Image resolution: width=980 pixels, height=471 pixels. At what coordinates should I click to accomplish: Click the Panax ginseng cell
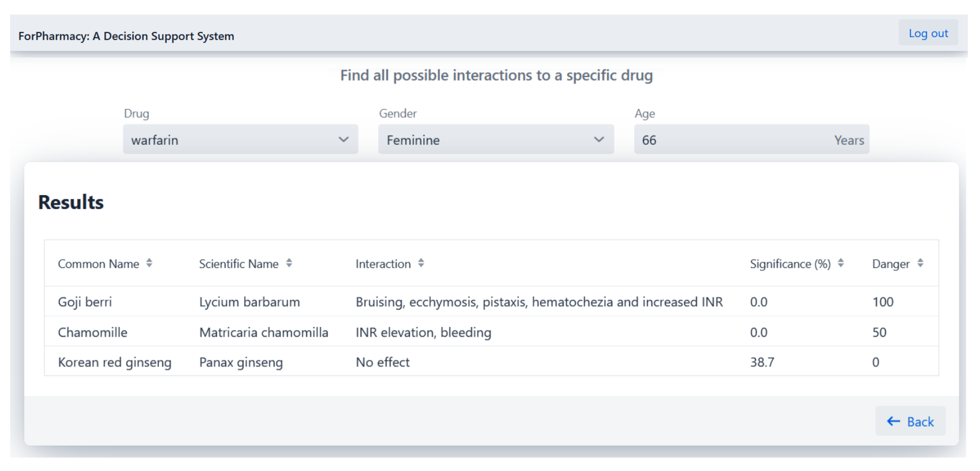pyautogui.click(x=241, y=362)
